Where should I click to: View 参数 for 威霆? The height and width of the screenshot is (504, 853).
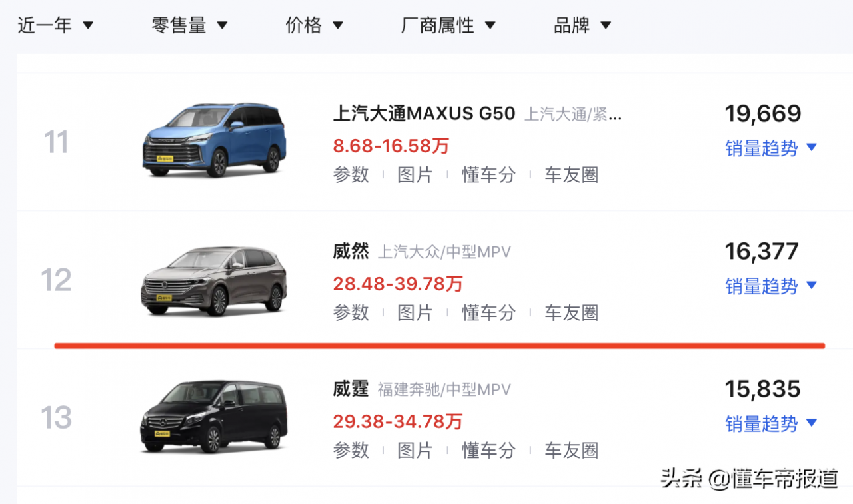[351, 450]
